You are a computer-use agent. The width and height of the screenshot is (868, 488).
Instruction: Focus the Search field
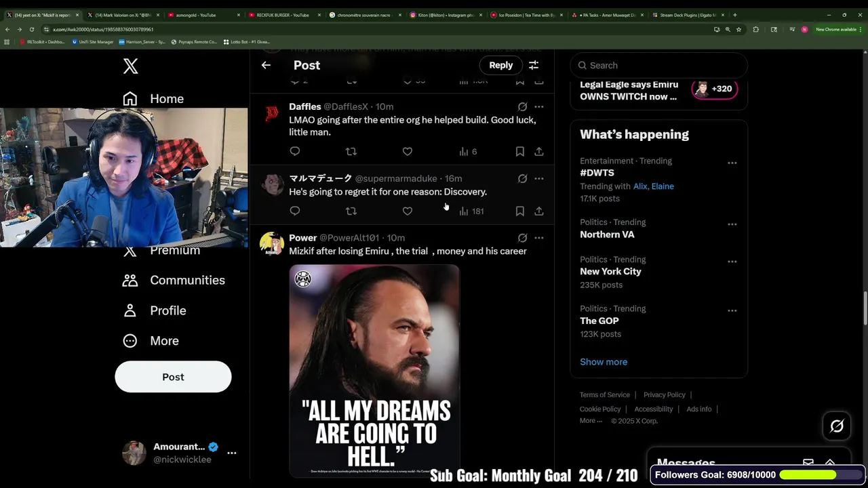[x=658, y=65]
